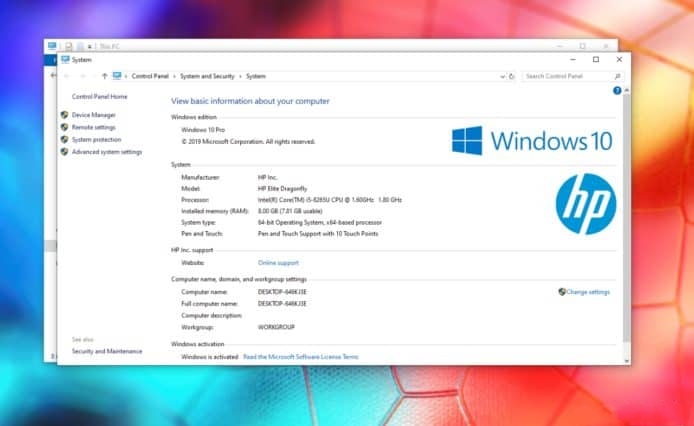Click the Microsoft copyright notice text
This screenshot has width=694, height=426.
click(x=248, y=142)
